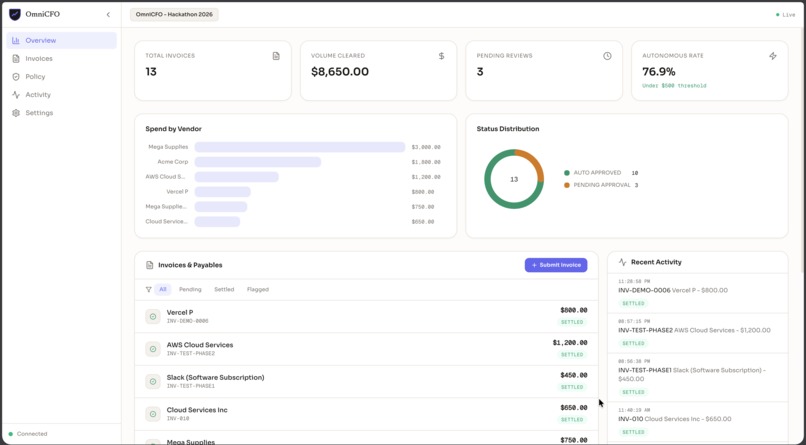Select the All filter tab
This screenshot has width=806, height=445.
coord(162,289)
